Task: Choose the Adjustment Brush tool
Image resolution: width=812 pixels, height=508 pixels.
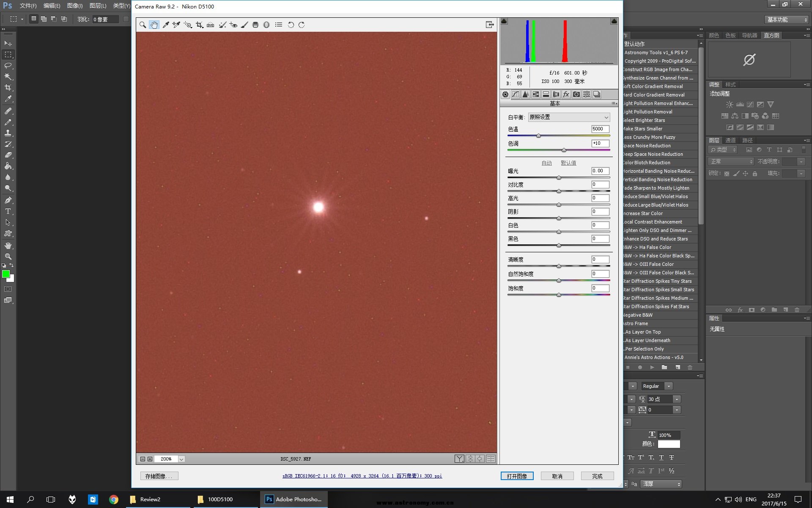Action: pos(244,25)
